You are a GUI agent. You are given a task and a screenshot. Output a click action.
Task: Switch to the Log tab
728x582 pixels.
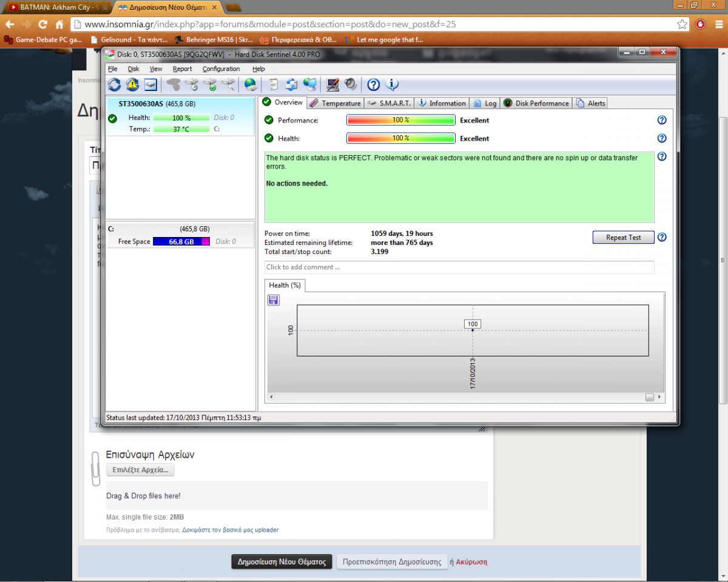pos(485,103)
